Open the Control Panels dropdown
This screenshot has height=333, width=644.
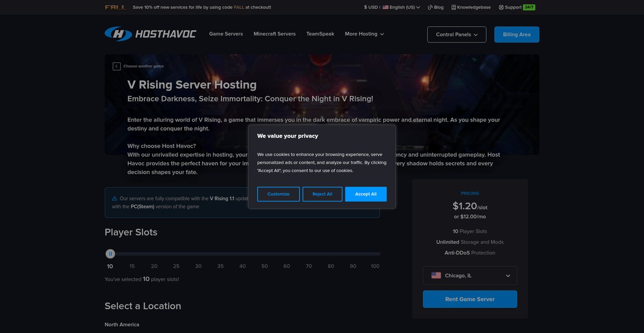point(457,34)
